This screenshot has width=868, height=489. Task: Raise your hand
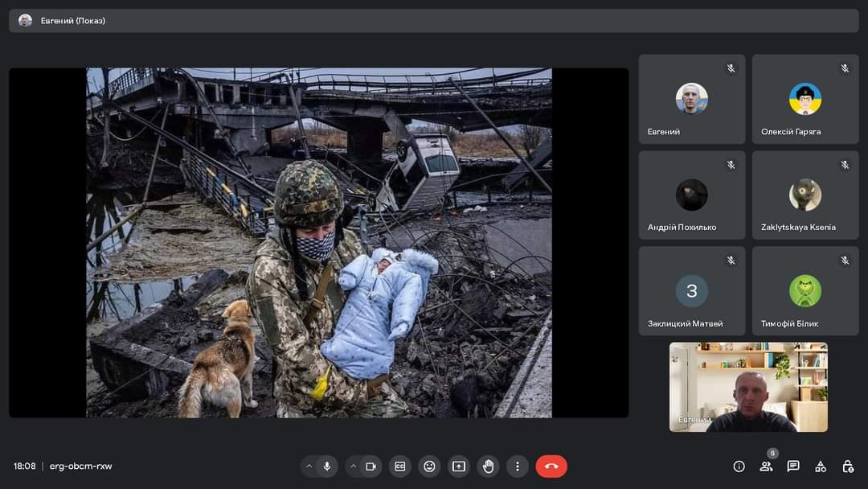click(x=488, y=466)
